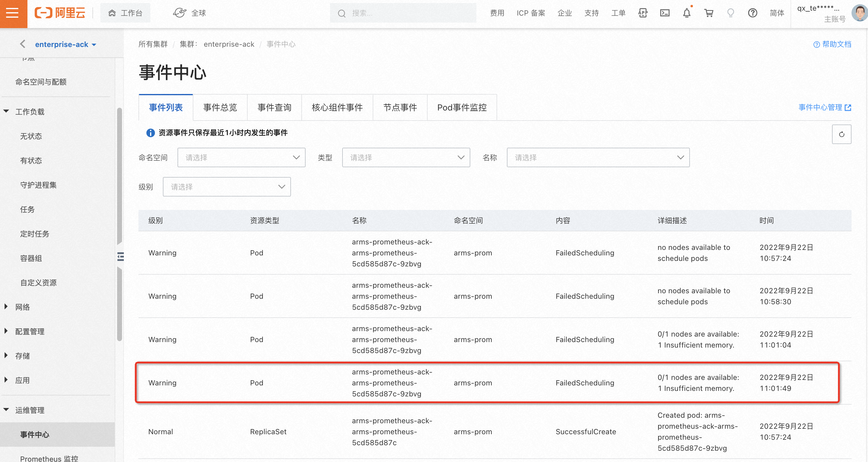
Task: Click the 时间 column header
Action: (x=766, y=221)
